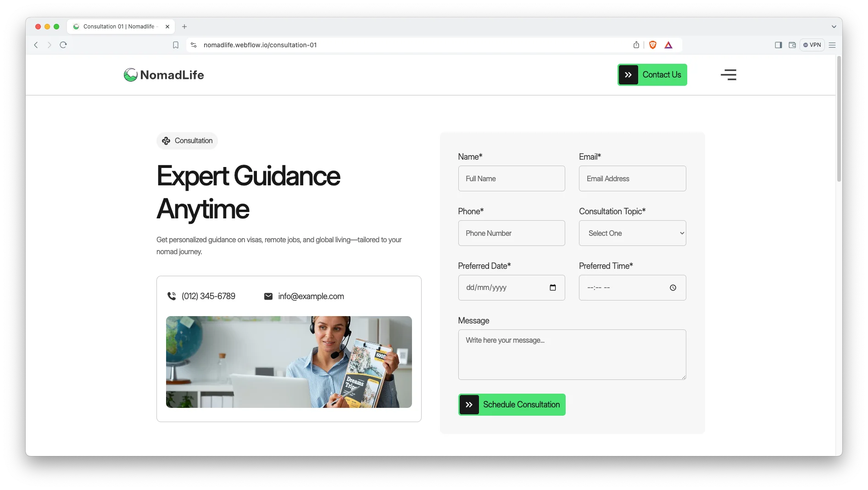The width and height of the screenshot is (868, 490).
Task: Click the Brave Shields lion icon
Action: (652, 45)
